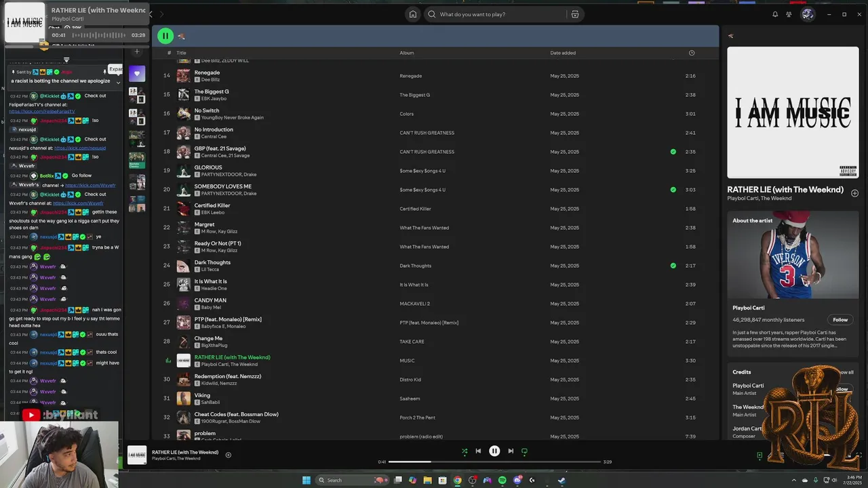This screenshot has height=488, width=868.
Task: Click the duration clock column header
Action: coord(692,53)
